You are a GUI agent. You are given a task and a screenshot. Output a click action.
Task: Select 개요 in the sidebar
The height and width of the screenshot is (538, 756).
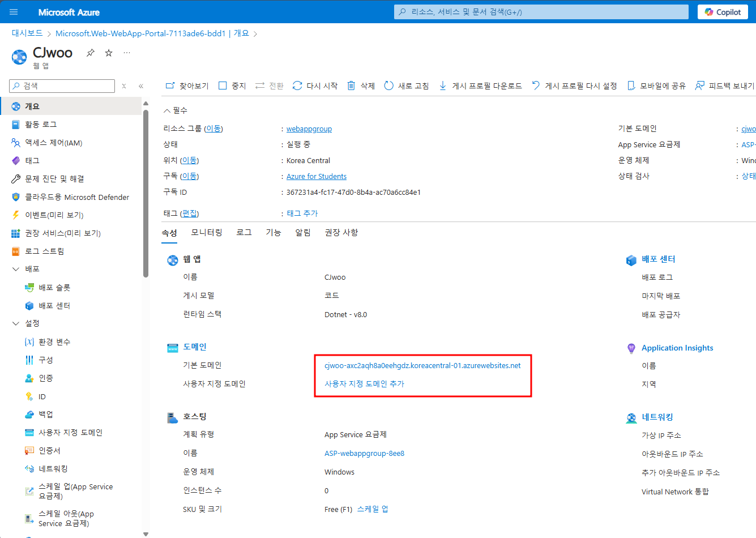(x=71, y=106)
